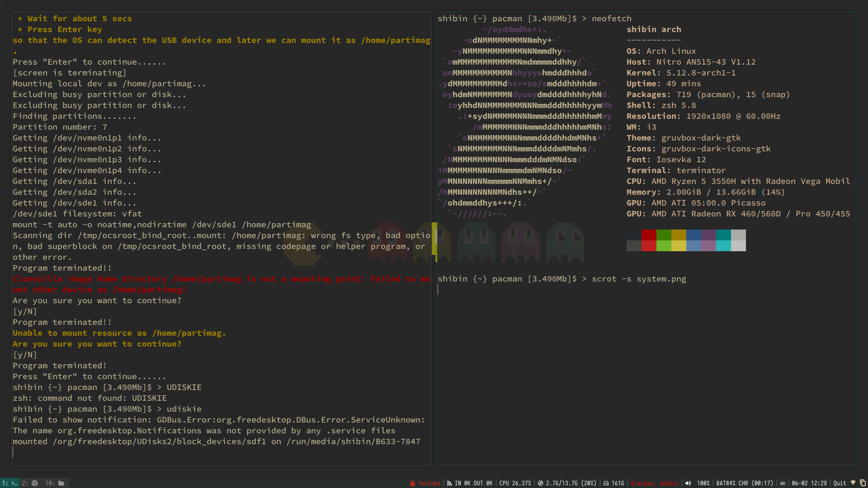The width and height of the screenshot is (868, 488).
Task: Click the YouTube status bar icon
Action: [x=412, y=483]
